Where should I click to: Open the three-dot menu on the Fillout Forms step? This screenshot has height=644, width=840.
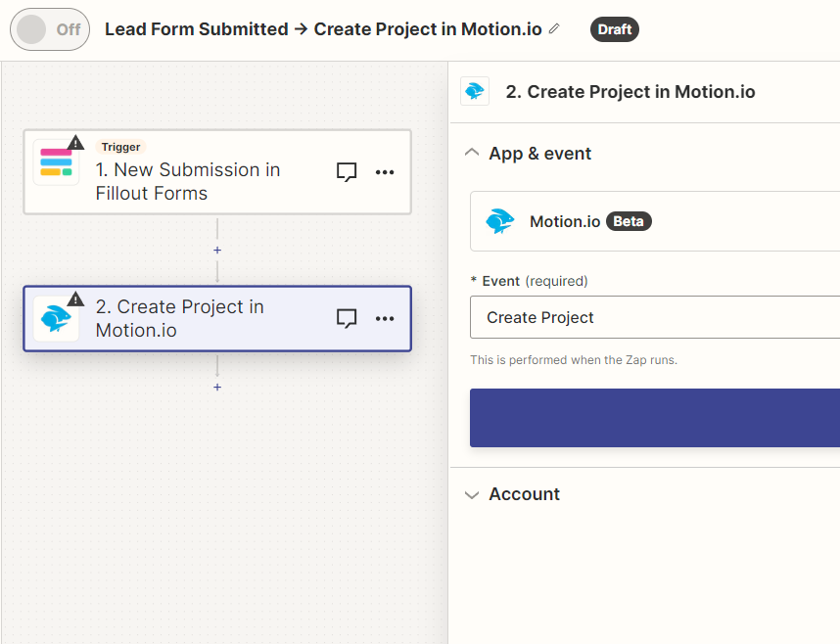(385, 172)
